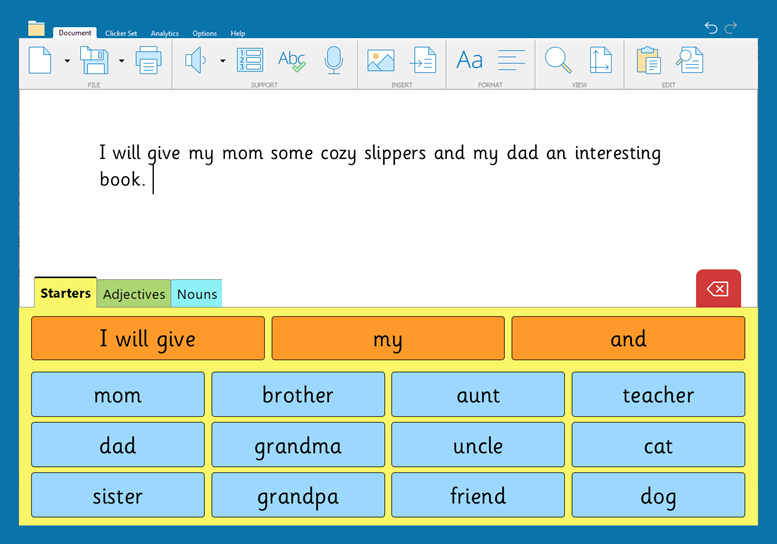777x544 pixels.
Task: Click the magnifier zoom icon
Action: [557, 60]
